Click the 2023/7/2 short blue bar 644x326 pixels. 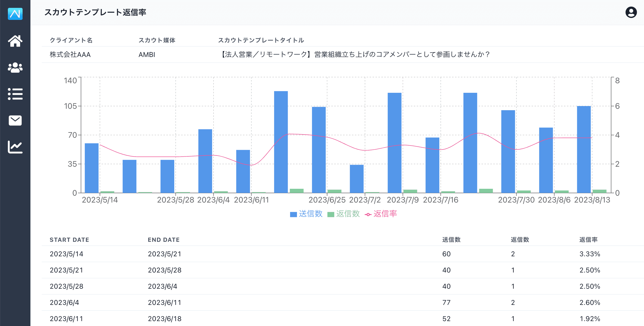coord(357,179)
